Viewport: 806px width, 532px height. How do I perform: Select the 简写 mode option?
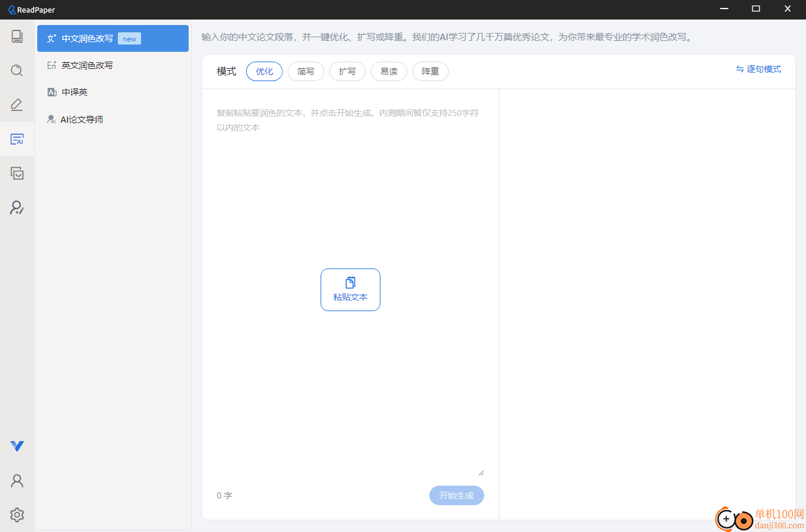306,71
